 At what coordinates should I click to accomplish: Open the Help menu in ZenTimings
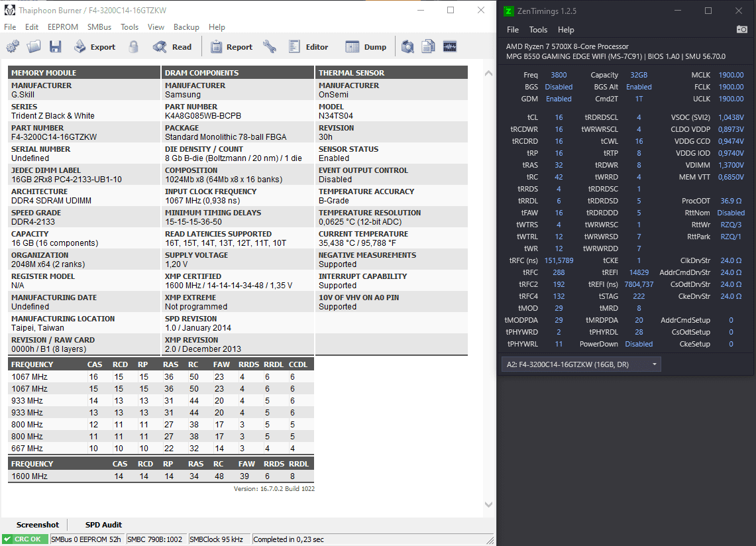(566, 30)
